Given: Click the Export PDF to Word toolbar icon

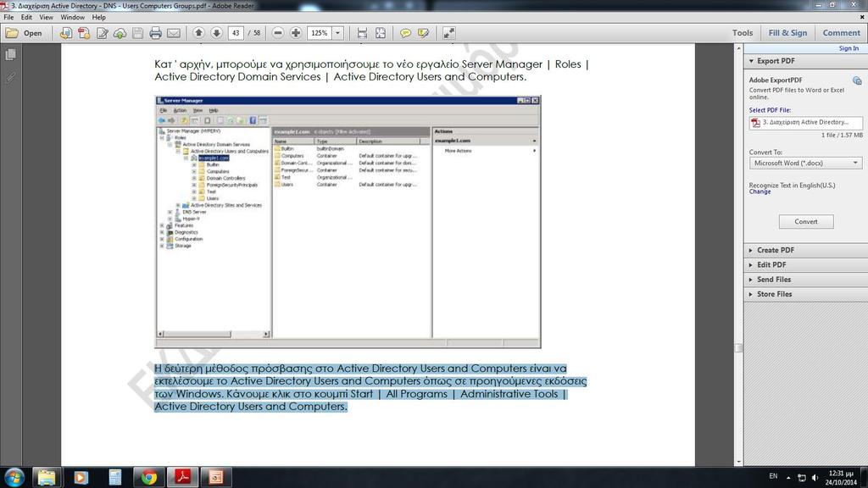Looking at the screenshot, I should [84, 33].
